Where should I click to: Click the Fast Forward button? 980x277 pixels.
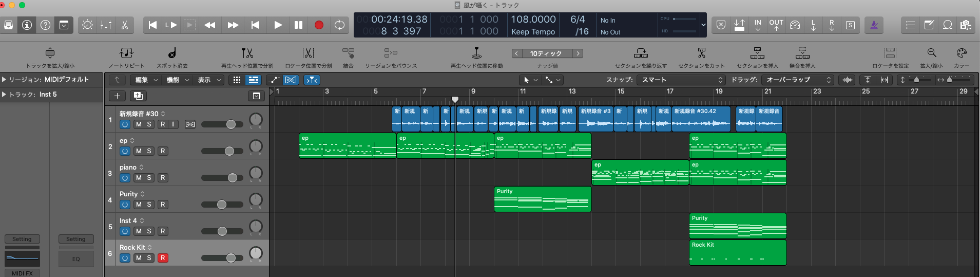click(x=233, y=25)
